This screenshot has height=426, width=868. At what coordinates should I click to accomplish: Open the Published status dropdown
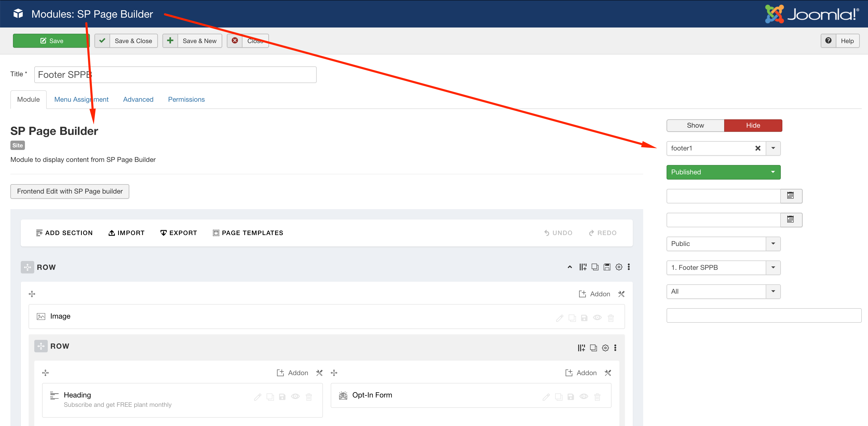tap(723, 172)
